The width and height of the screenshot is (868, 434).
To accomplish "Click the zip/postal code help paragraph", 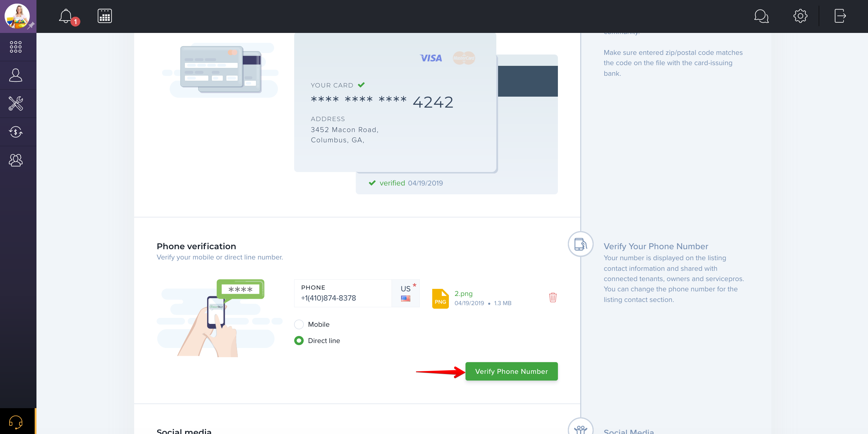I will coord(673,63).
